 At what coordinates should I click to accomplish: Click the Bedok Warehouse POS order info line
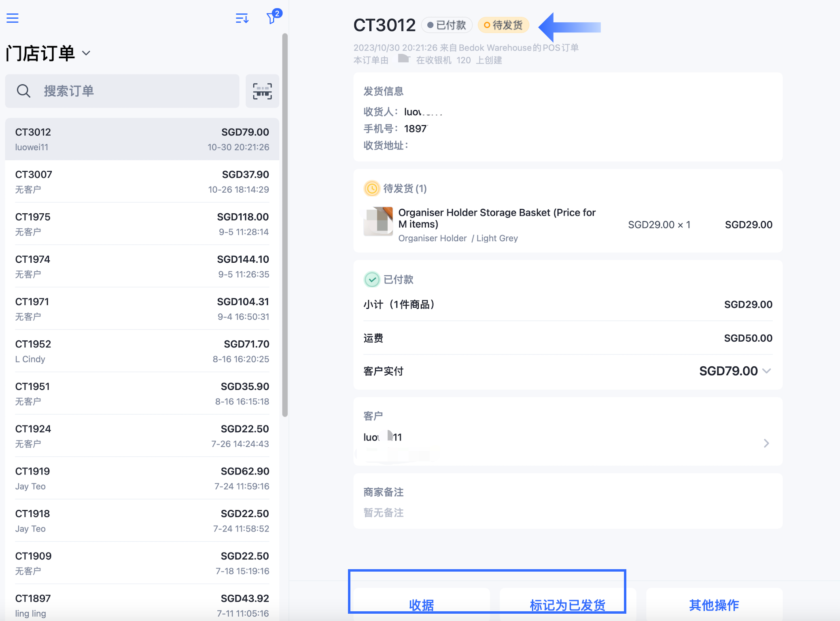click(466, 48)
